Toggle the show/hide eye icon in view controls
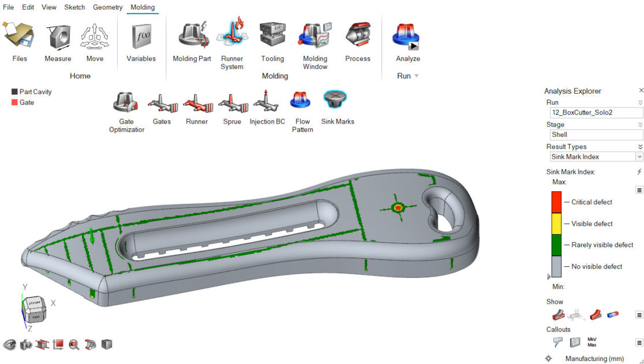 (x=10, y=344)
